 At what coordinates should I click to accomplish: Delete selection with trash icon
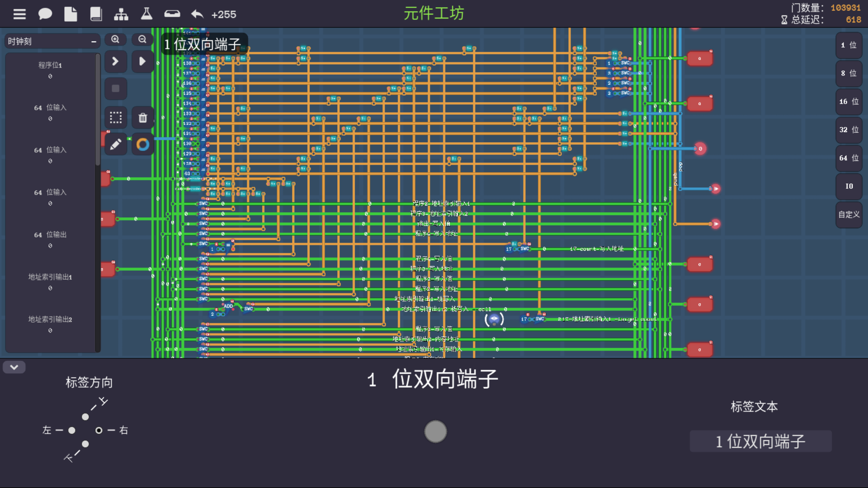click(x=142, y=117)
